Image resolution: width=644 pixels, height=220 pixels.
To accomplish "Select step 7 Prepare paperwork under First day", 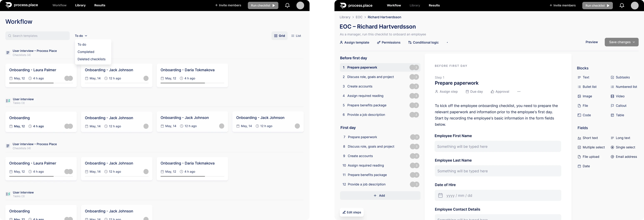I will click(x=380, y=137).
